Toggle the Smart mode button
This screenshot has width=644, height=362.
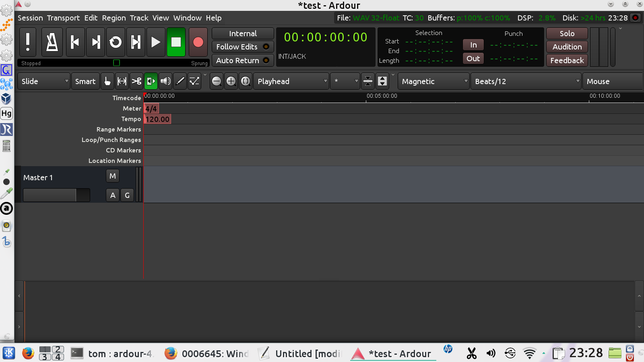(x=85, y=81)
